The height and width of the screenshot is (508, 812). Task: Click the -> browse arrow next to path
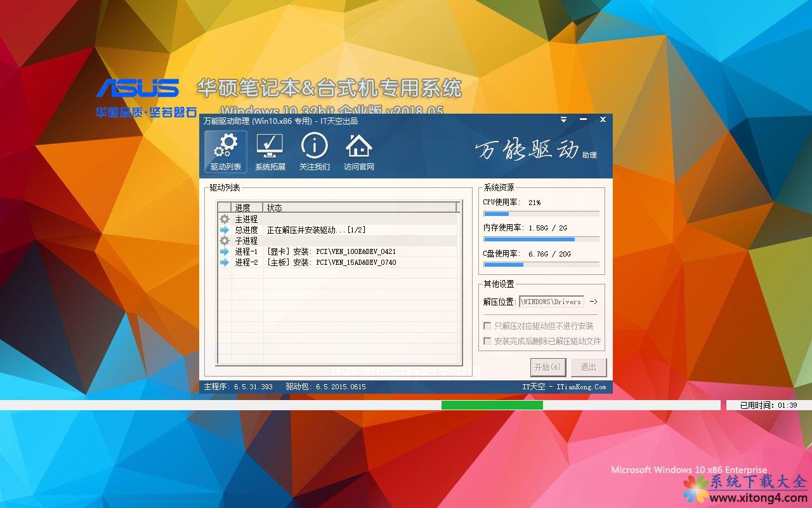593,302
